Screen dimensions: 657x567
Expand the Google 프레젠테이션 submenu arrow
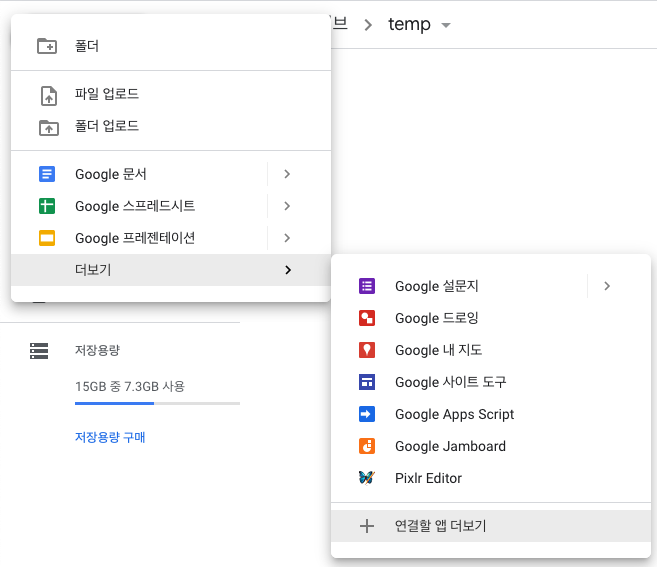pos(287,238)
